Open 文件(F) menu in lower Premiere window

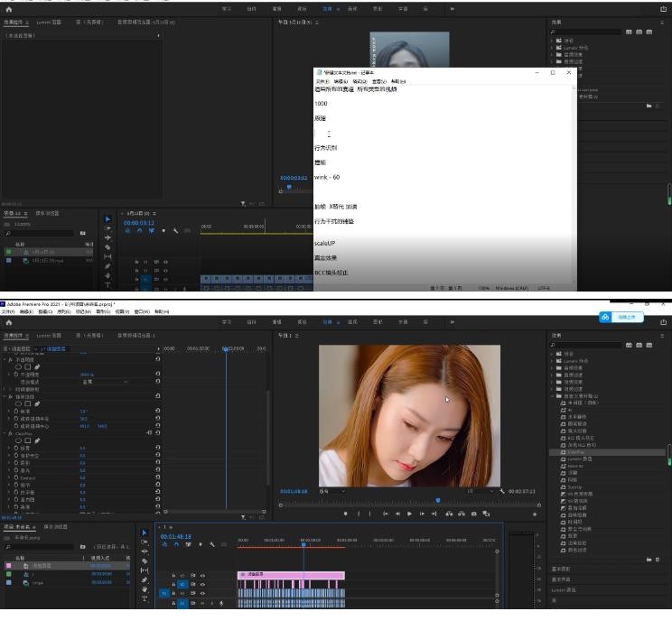click(x=8, y=311)
